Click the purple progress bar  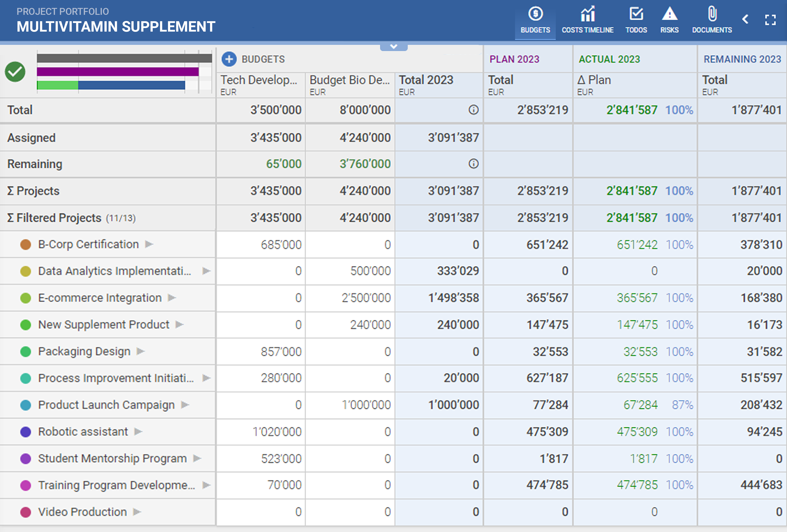pos(118,72)
